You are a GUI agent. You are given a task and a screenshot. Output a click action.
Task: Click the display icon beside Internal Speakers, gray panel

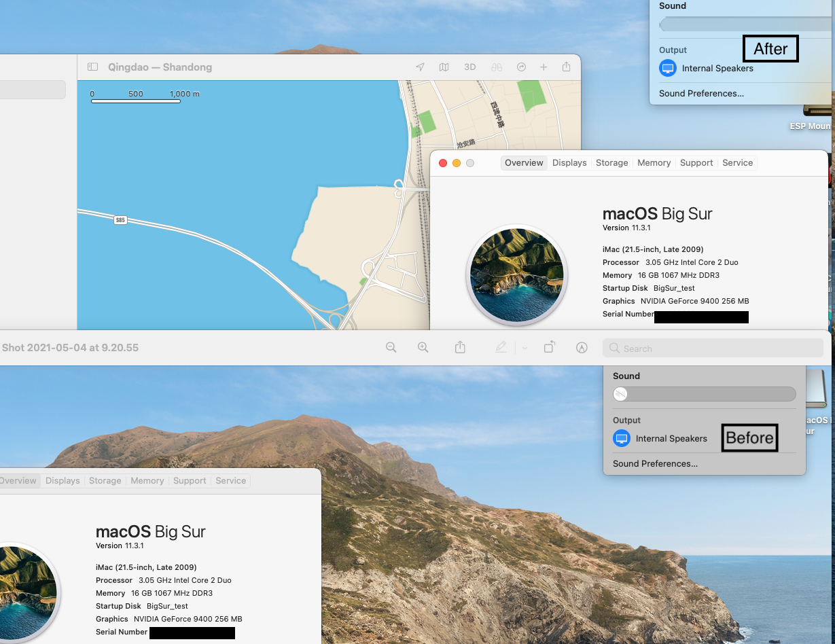622,438
